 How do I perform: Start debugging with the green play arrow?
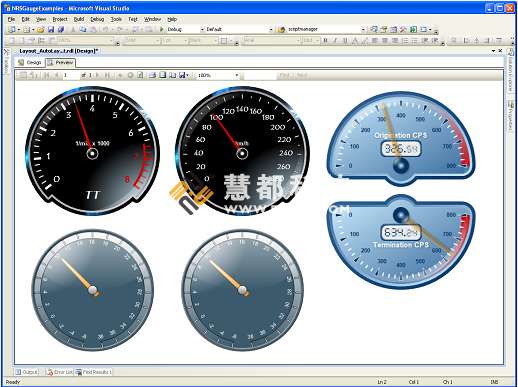pyautogui.click(x=162, y=29)
